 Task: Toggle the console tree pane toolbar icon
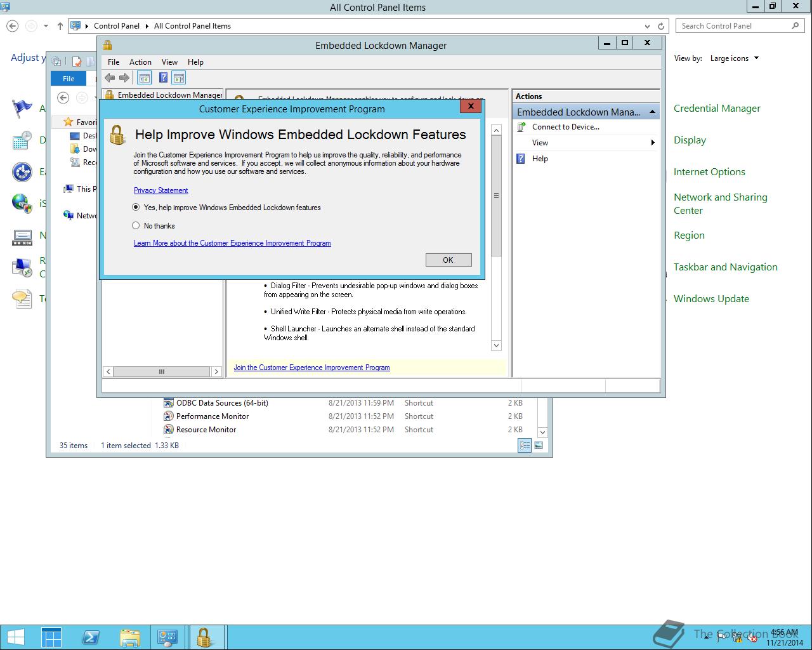pyautogui.click(x=145, y=78)
